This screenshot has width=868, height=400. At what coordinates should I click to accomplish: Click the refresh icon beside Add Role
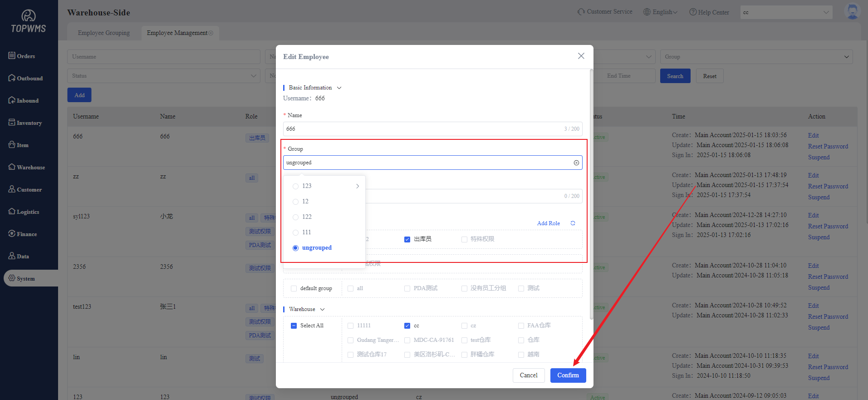coord(573,223)
